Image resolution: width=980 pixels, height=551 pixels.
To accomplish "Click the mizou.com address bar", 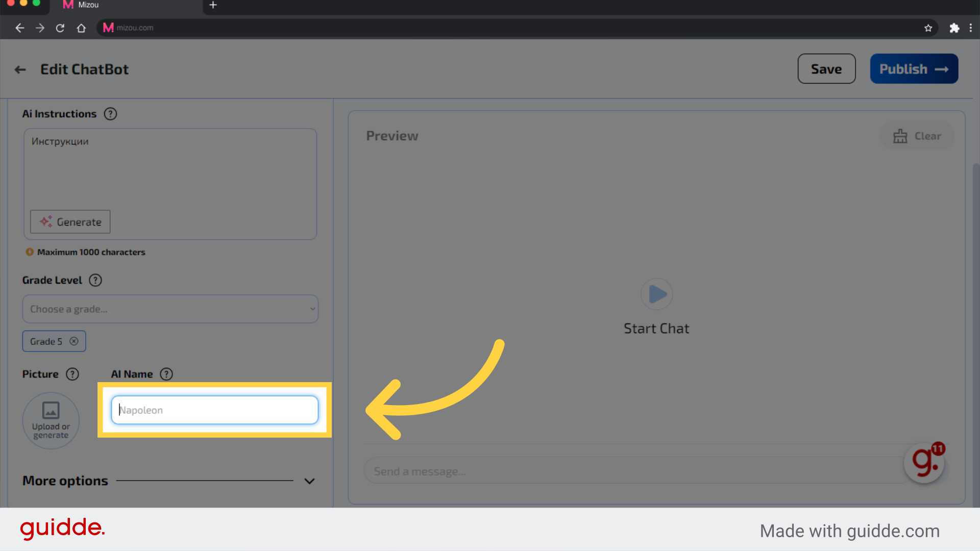I will point(135,28).
